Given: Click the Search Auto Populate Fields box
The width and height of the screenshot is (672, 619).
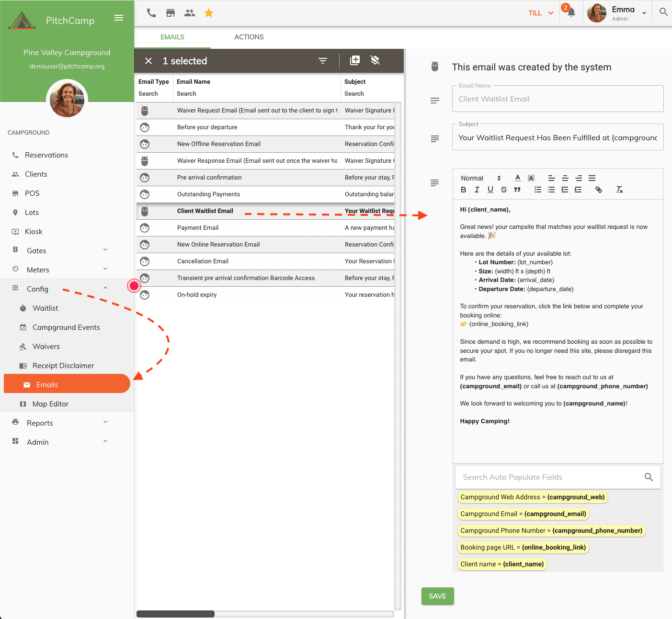Looking at the screenshot, I should click(x=558, y=477).
